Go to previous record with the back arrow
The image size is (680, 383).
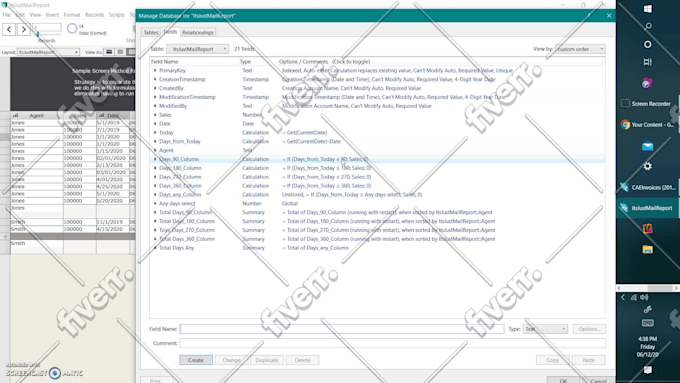(9, 29)
